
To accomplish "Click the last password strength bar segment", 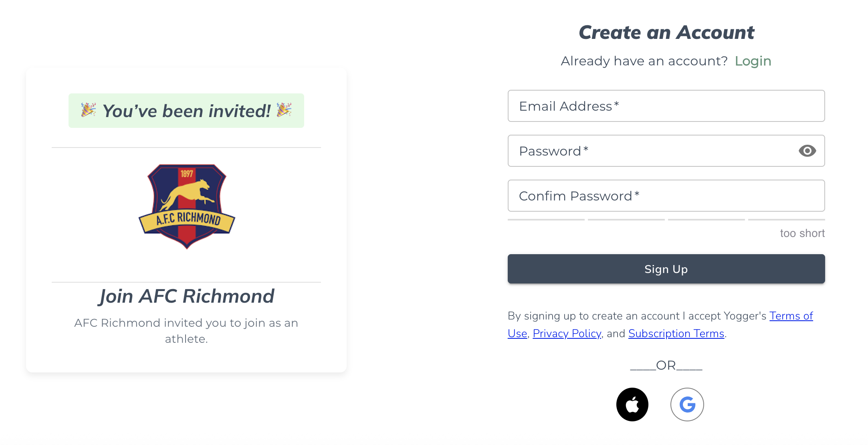I will click(786, 220).
